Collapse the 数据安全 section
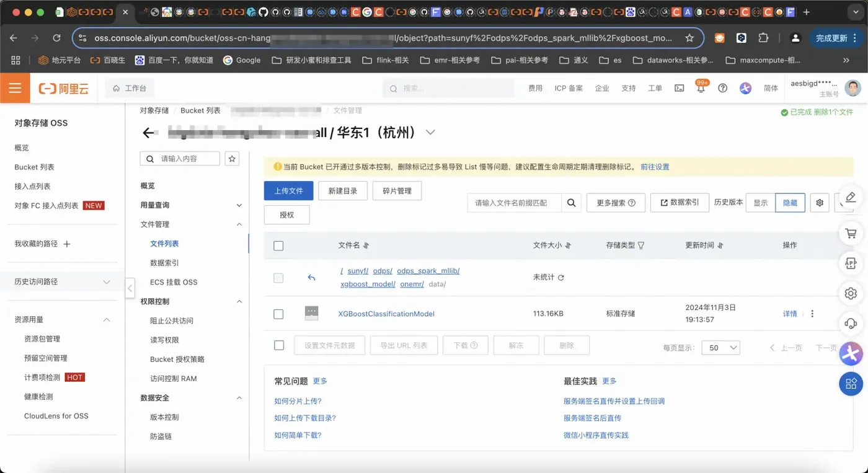The width and height of the screenshot is (868, 473). [x=239, y=398]
